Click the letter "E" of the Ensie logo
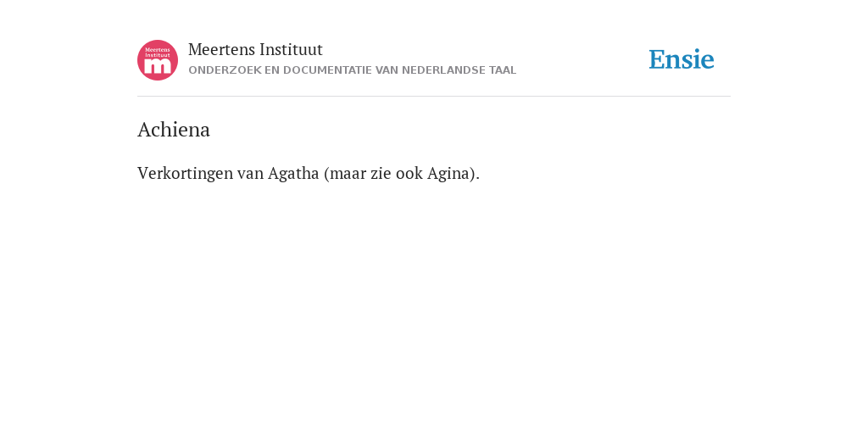868x434 pixels. [657, 60]
